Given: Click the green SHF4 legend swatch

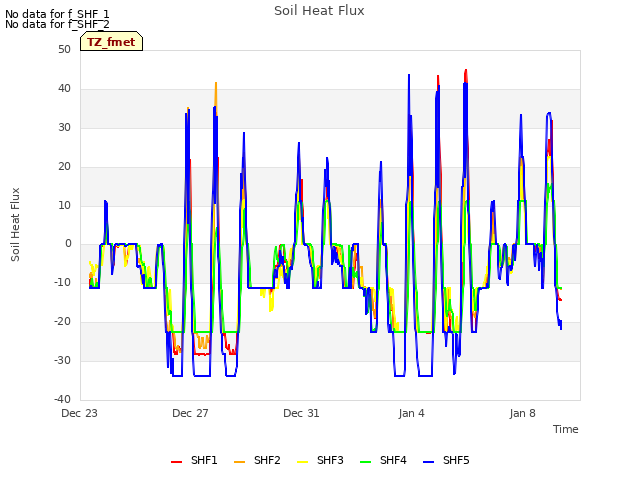Looking at the screenshot, I should click(x=366, y=462).
